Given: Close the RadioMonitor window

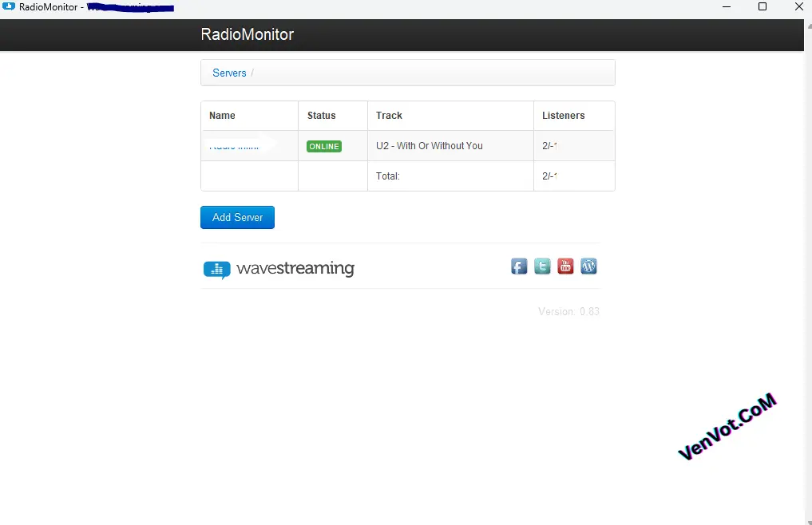Looking at the screenshot, I should click(x=799, y=6).
